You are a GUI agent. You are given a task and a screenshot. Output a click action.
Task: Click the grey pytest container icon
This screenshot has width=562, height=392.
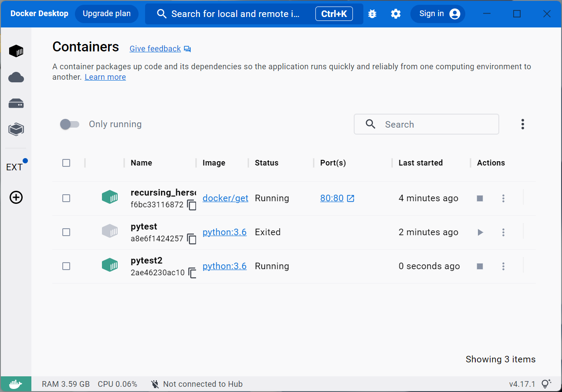click(110, 231)
